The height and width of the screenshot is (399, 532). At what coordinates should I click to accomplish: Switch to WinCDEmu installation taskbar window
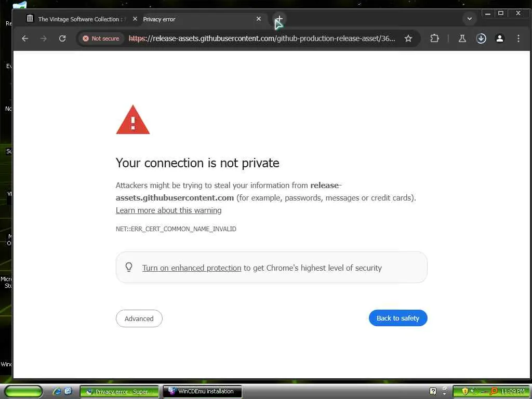pyautogui.click(x=202, y=392)
